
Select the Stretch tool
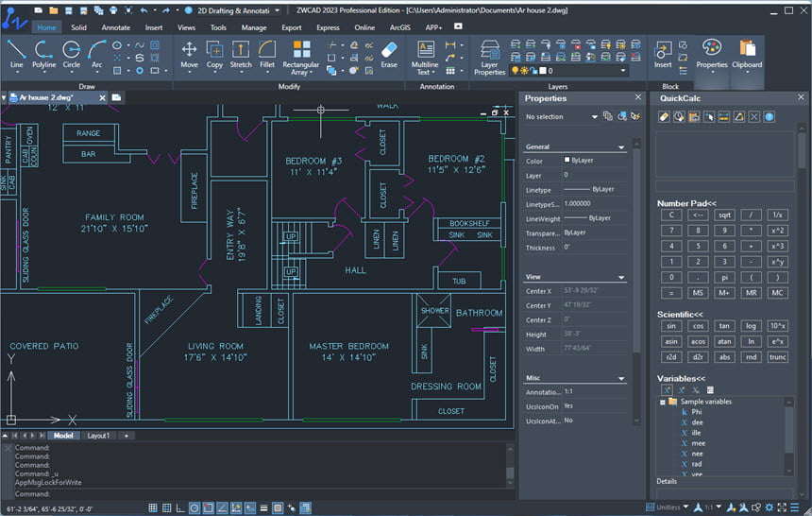pyautogui.click(x=240, y=55)
